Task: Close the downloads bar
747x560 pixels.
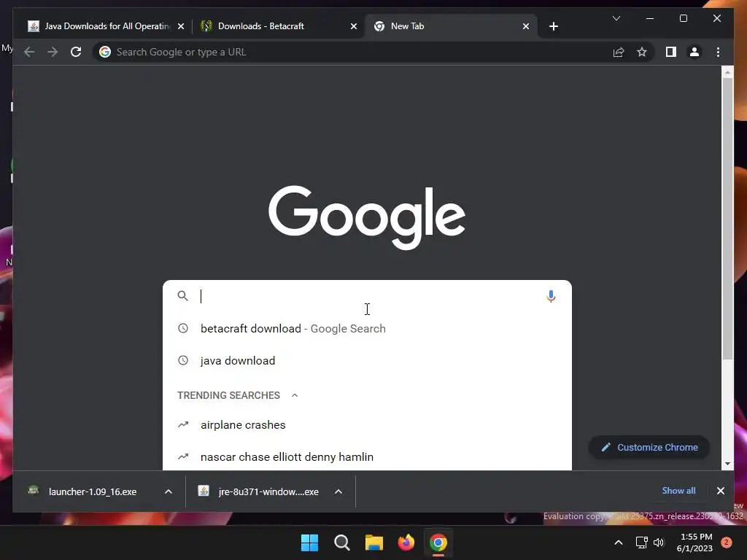Action: tap(720, 491)
